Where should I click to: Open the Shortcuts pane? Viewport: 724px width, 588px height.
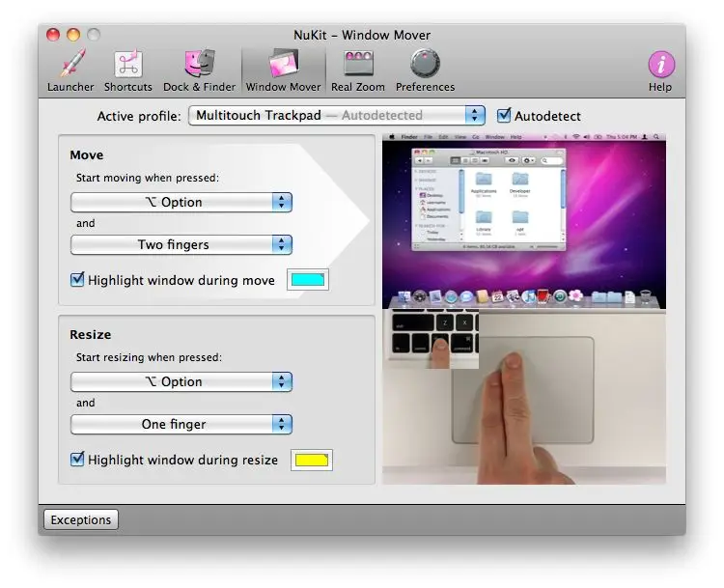[127, 70]
